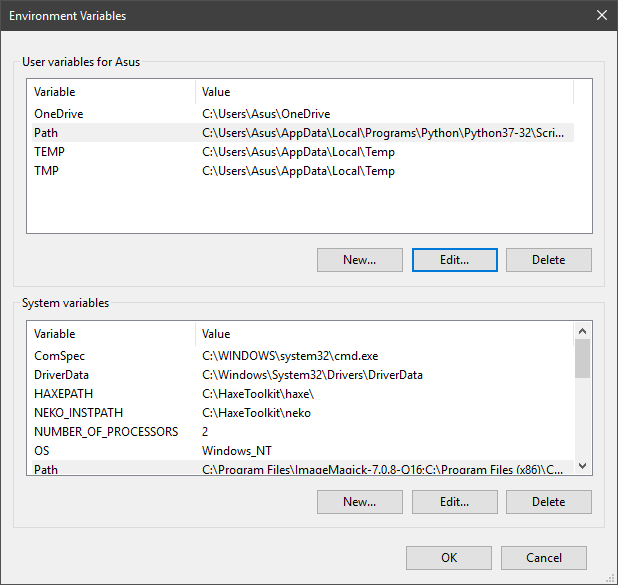Select the TEMP user variable
Screen dimensions: 618x585
point(49,152)
